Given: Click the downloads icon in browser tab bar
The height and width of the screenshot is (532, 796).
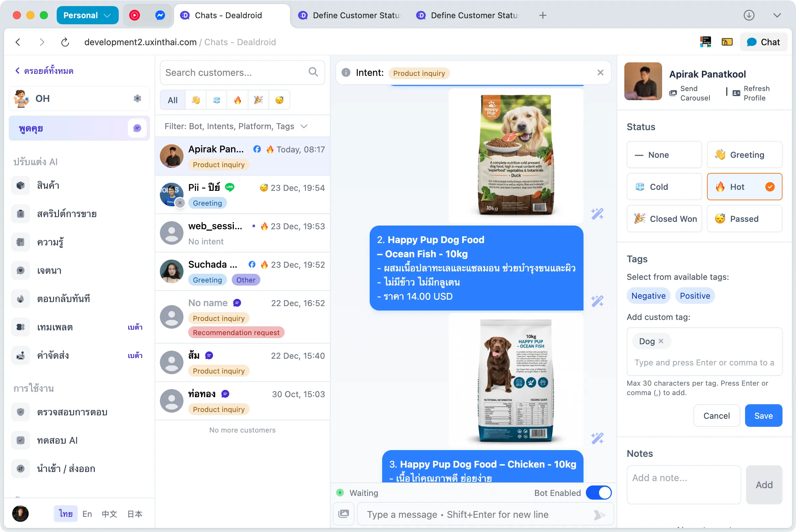Looking at the screenshot, I should click(749, 15).
